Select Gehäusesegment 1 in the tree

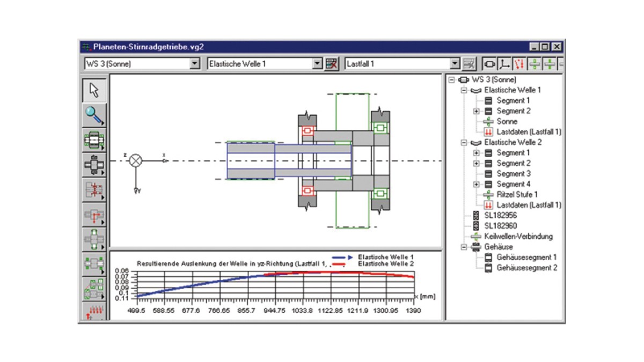pos(527,257)
